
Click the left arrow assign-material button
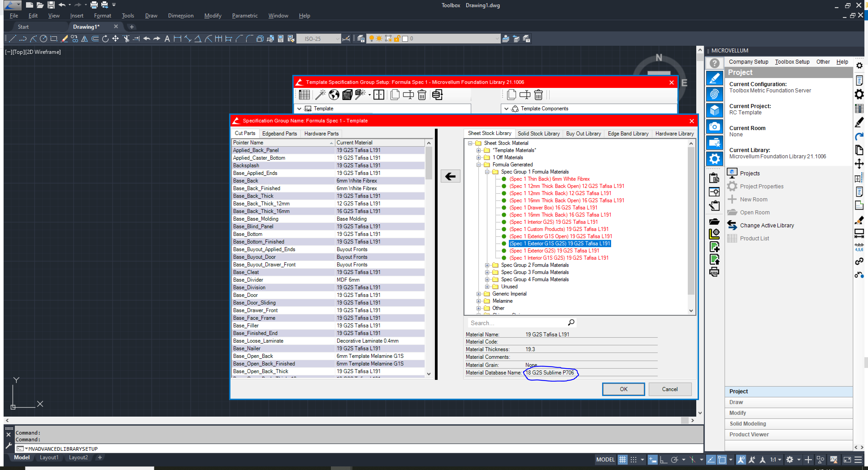click(x=450, y=176)
